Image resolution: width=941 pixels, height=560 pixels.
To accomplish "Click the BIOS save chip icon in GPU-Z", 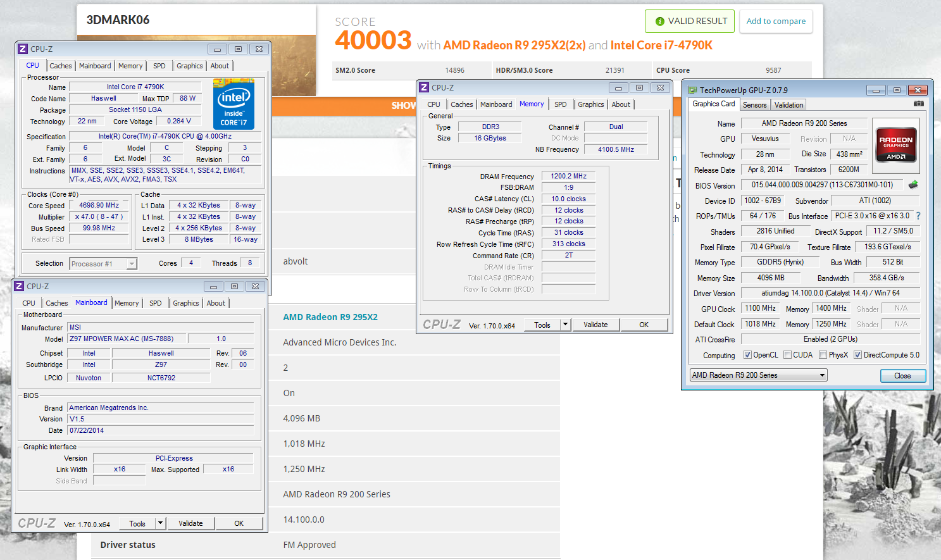I will [913, 185].
